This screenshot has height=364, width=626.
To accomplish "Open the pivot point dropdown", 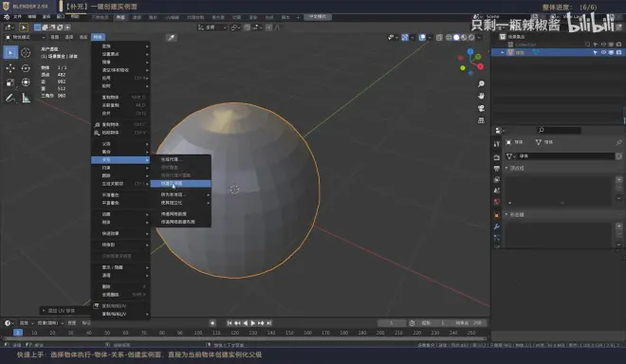I will point(235,27).
